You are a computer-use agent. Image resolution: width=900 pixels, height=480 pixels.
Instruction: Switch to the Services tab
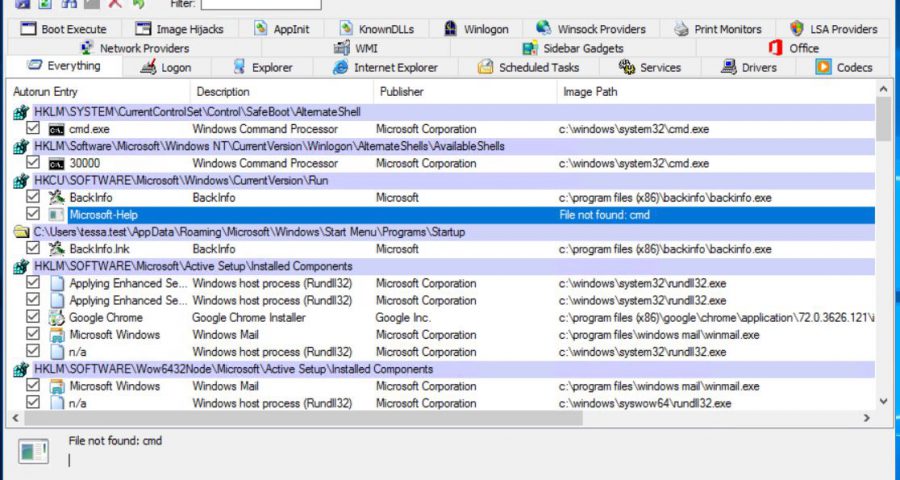tap(650, 67)
